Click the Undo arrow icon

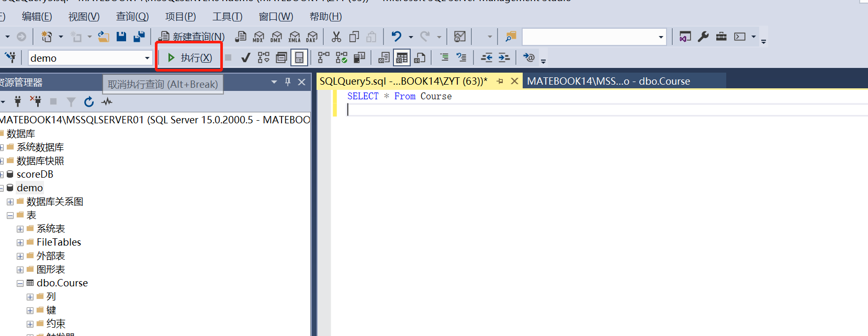397,37
